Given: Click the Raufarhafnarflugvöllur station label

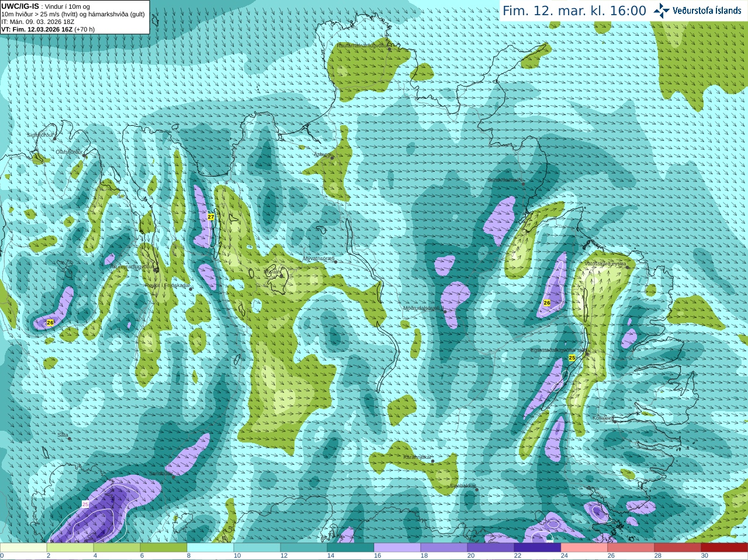Looking at the screenshot, I should tap(362, 45).
